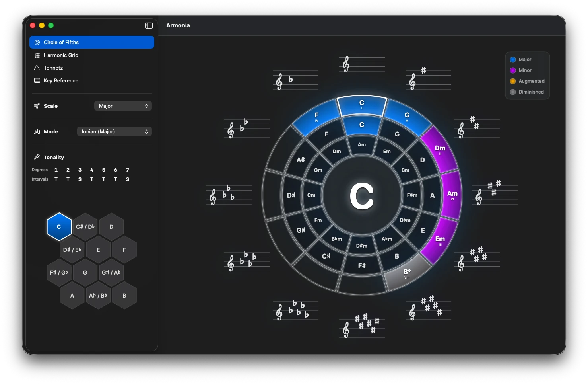588x384 pixels.
Task: Click the large center C key circle
Action: tap(362, 195)
